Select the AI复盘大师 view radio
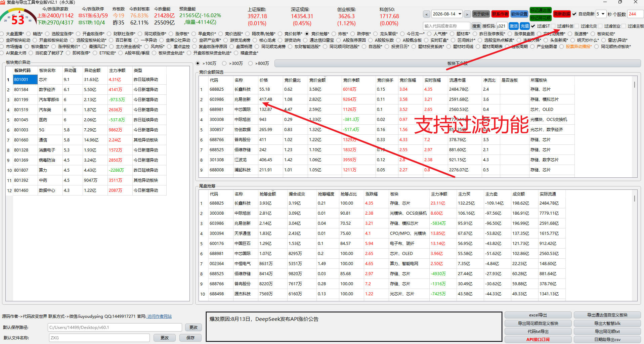Viewport: 644px width, 344px height. tap(2, 53)
